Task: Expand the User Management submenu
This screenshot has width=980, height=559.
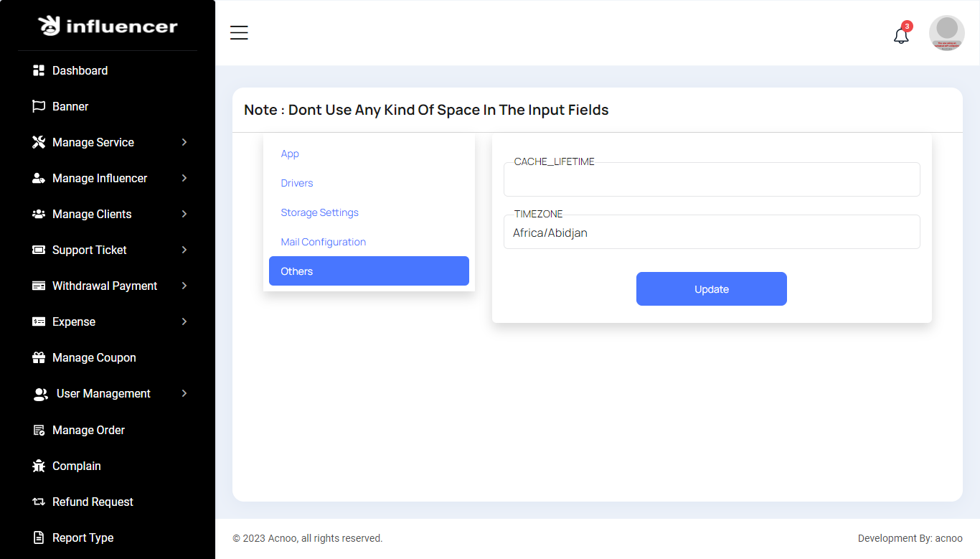Action: click(x=184, y=393)
